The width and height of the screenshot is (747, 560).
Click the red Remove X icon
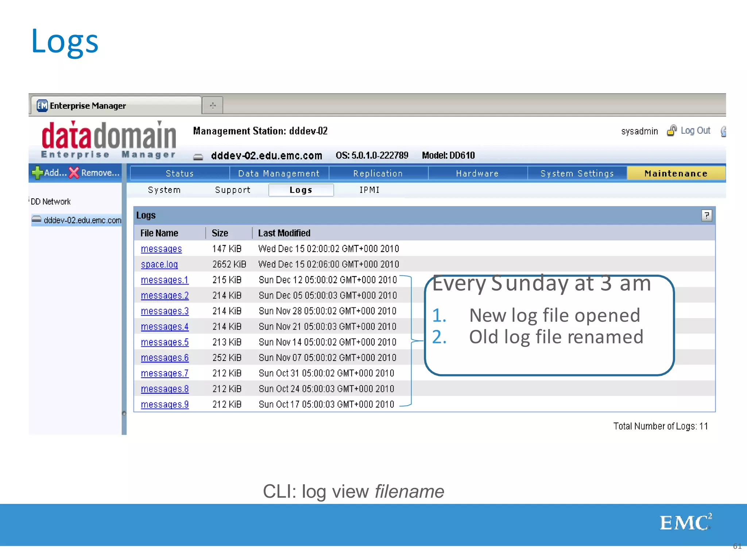[x=74, y=173]
